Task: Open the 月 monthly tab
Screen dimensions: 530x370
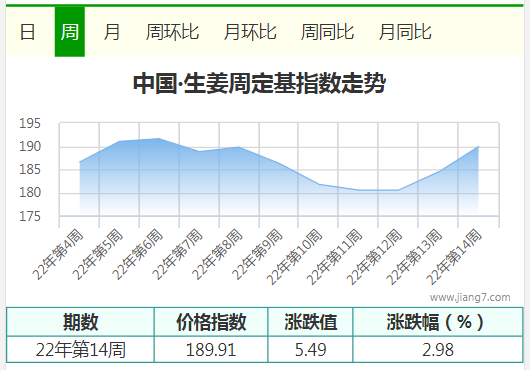Action: click(x=112, y=32)
